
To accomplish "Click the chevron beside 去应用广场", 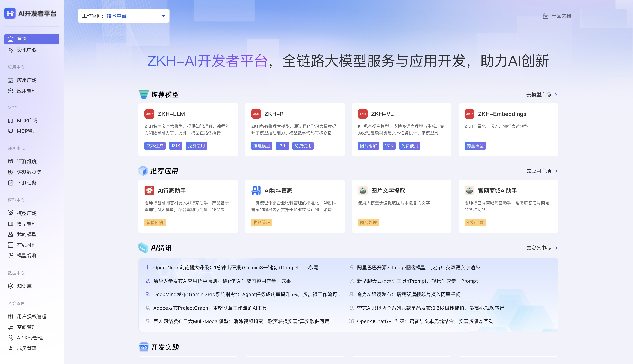I will coord(556,171).
